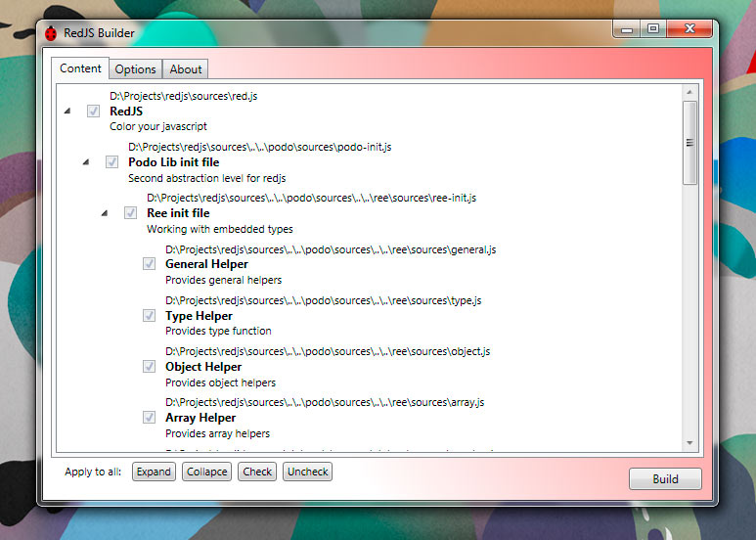
Task: Uncheck the Object Helper checkbox
Action: tap(149, 367)
